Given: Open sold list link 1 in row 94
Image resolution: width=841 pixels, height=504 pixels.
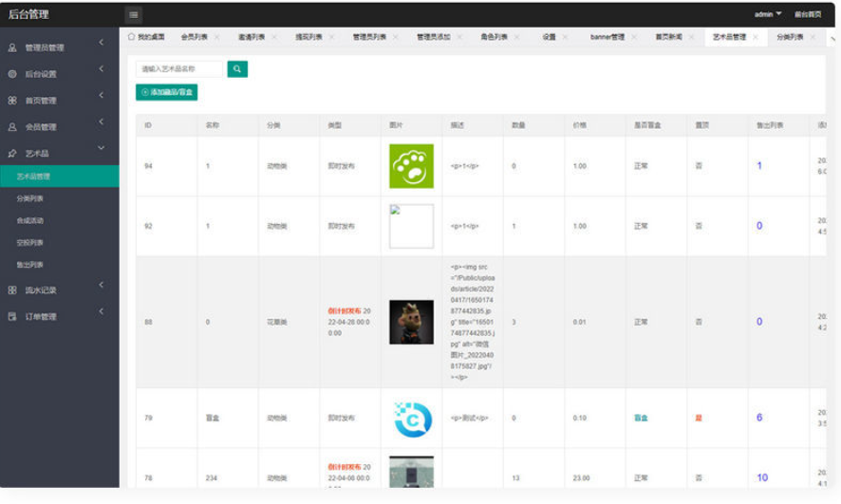Looking at the screenshot, I should (x=759, y=166).
